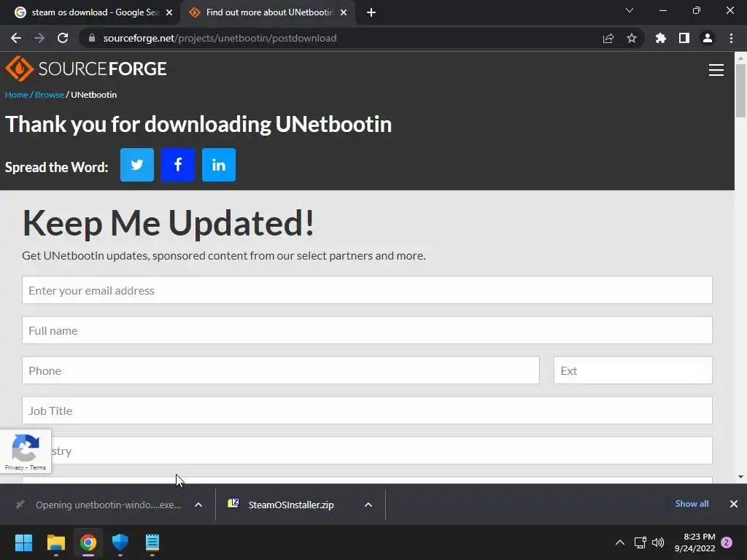Click the page vertical scrollbar thumb
This screenshot has width=747, height=560.
pyautogui.click(x=740, y=90)
